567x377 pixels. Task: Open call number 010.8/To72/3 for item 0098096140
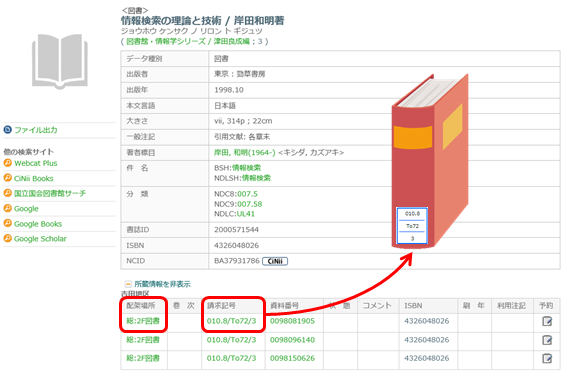click(x=231, y=340)
